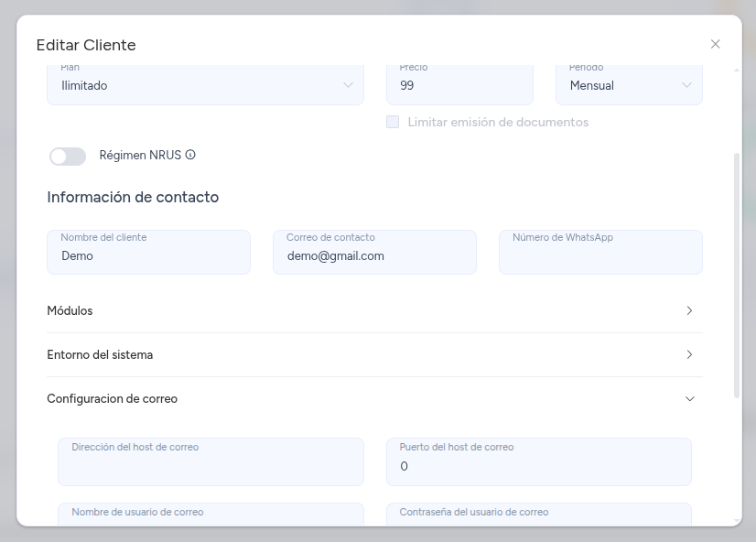Viewport: 756px width, 542px height.
Task: Open the Periodo dropdown showing Mensual
Action: point(629,84)
